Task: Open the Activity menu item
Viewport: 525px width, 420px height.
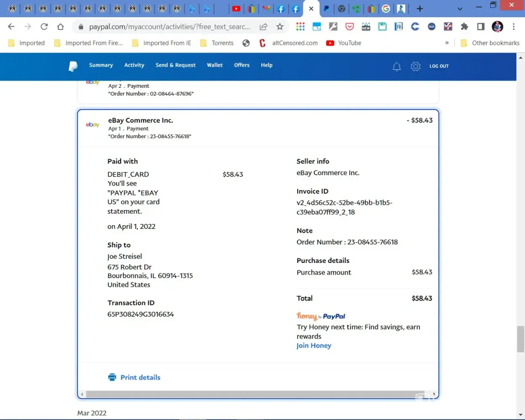Action: 134,65
